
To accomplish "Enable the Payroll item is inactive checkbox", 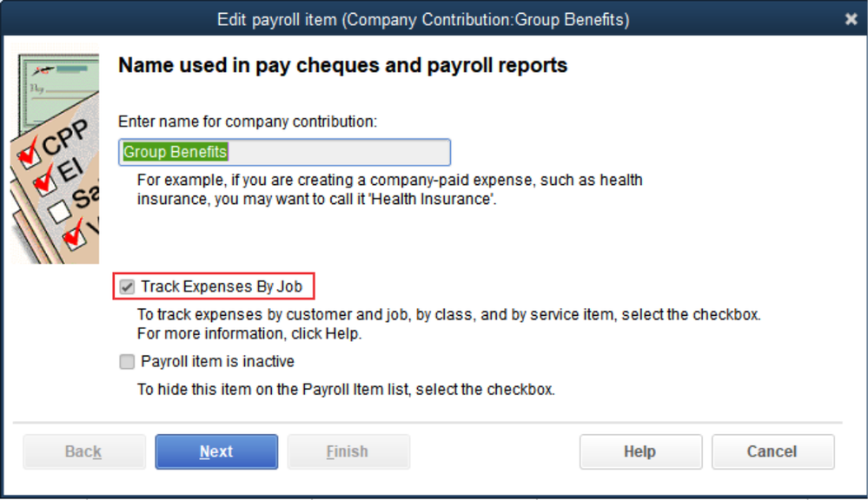I will point(128,362).
